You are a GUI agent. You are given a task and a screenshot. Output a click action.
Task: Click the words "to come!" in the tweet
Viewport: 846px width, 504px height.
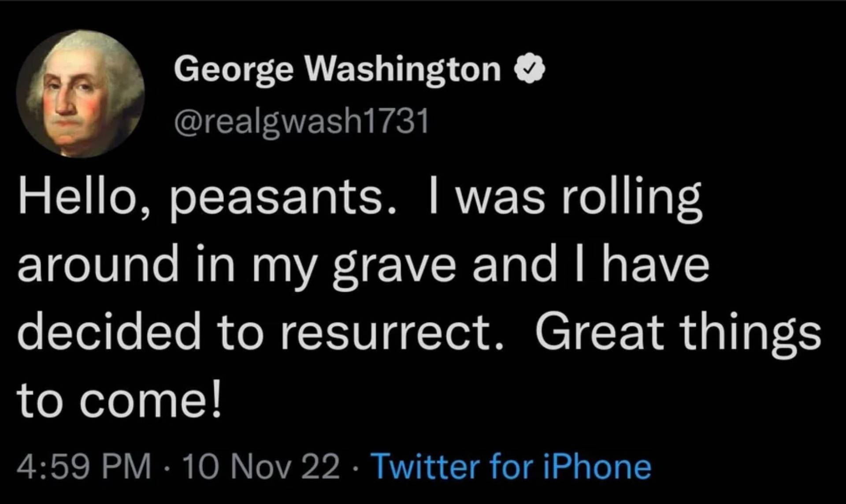click(x=118, y=400)
